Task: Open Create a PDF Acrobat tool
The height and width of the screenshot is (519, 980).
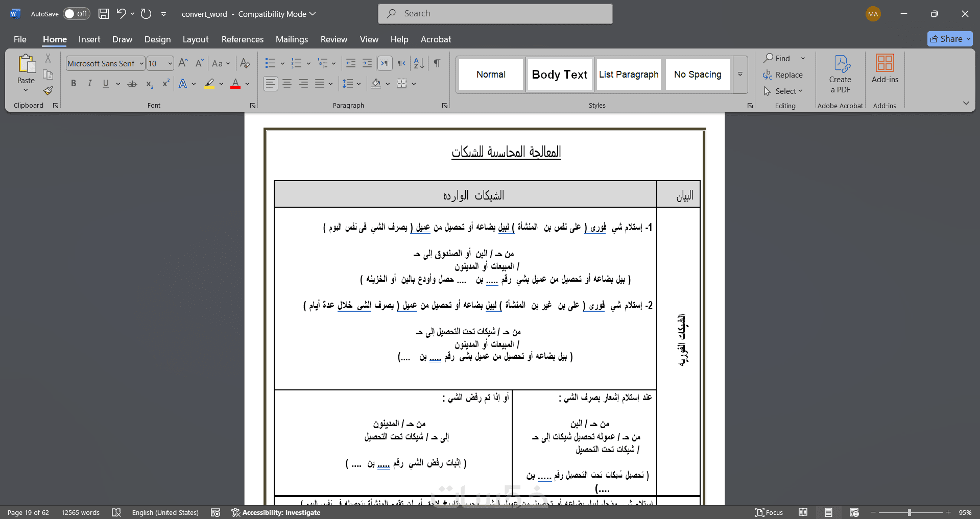Action: pos(841,74)
